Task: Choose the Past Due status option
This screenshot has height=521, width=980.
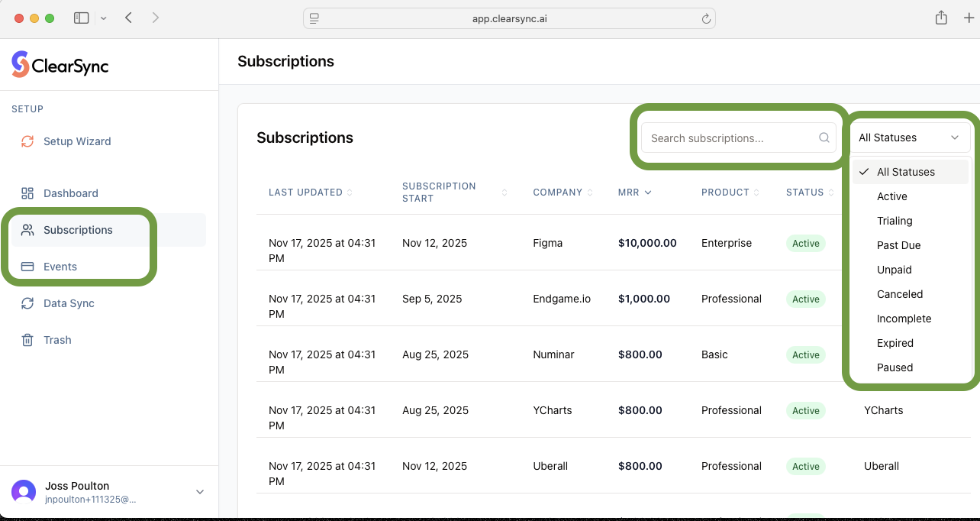Action: [898, 245]
